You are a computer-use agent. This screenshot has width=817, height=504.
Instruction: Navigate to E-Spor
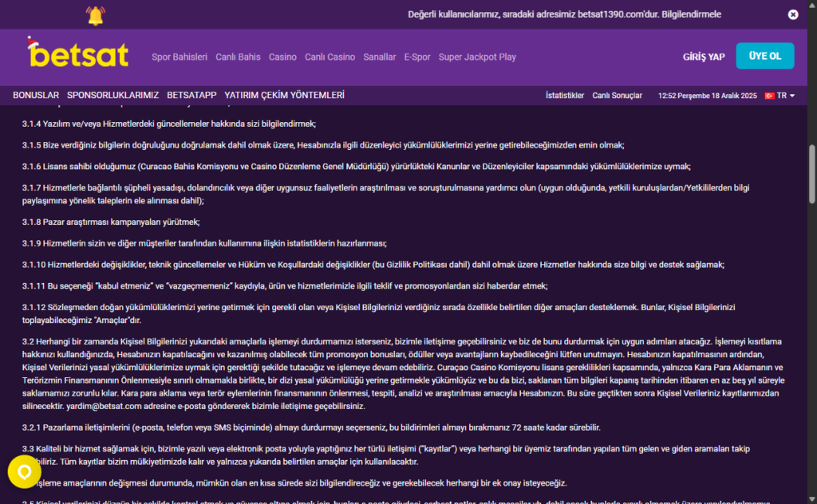pos(417,57)
